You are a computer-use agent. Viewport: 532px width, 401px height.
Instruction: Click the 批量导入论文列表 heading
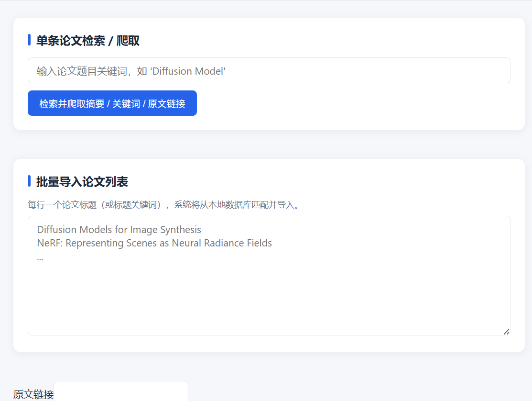pos(82,182)
